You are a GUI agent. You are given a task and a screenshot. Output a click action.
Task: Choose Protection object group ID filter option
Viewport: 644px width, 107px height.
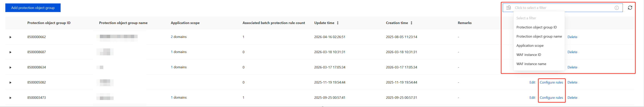tap(537, 27)
